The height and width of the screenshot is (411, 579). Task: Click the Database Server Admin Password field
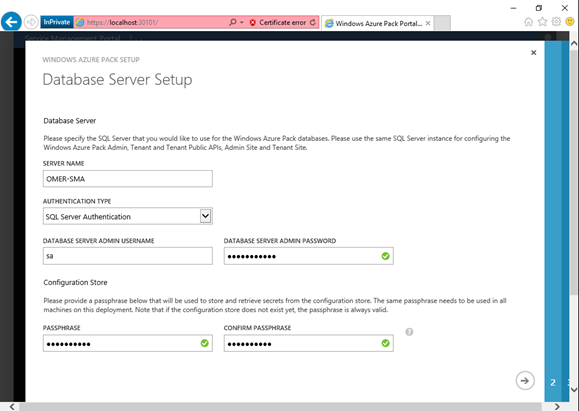pyautogui.click(x=309, y=256)
